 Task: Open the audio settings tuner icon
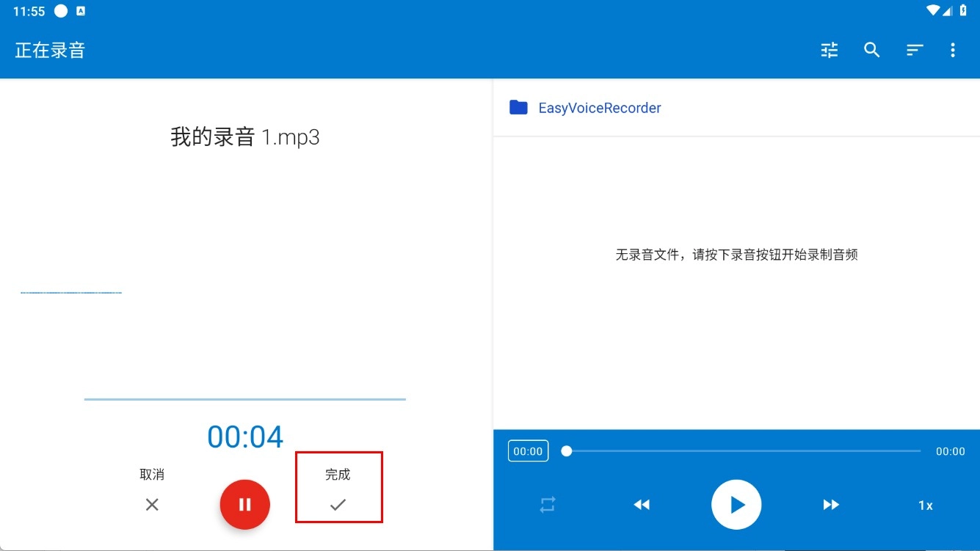[830, 50]
